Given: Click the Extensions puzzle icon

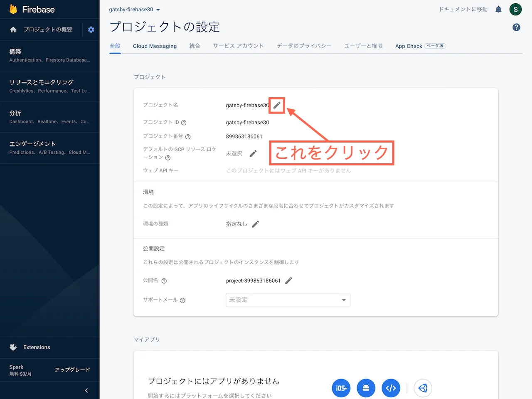Looking at the screenshot, I should pyautogui.click(x=13, y=347).
